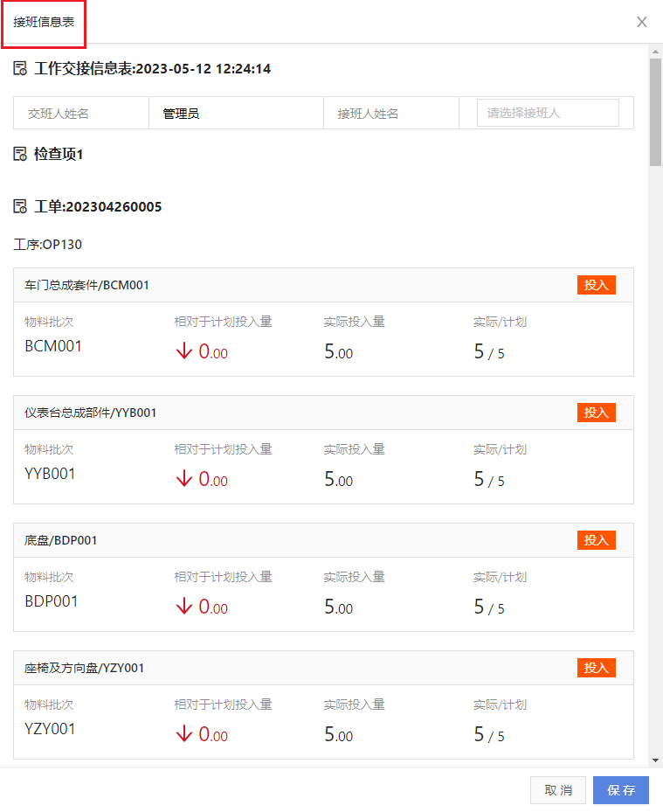
Task: Click the red 0.00 value in YYB001 card
Action: point(213,479)
